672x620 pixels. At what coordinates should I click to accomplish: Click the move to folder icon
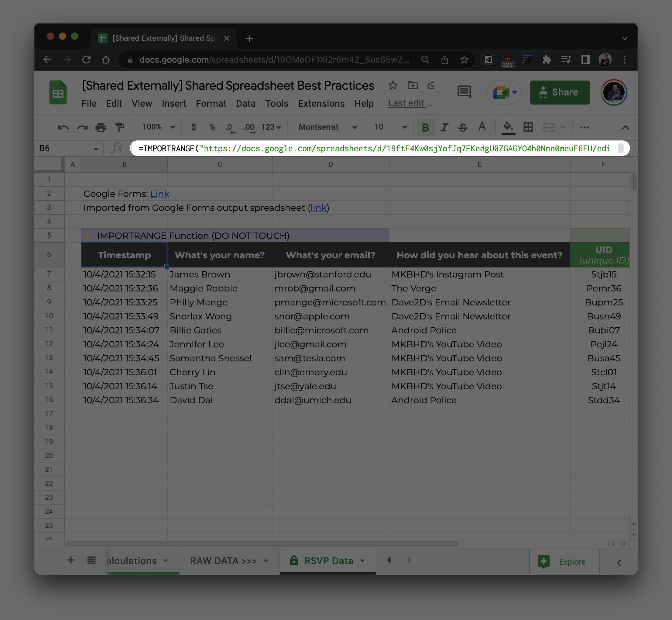(x=413, y=85)
